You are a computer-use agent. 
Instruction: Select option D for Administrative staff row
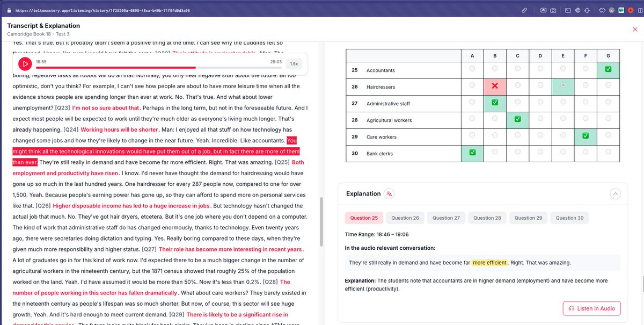point(540,102)
